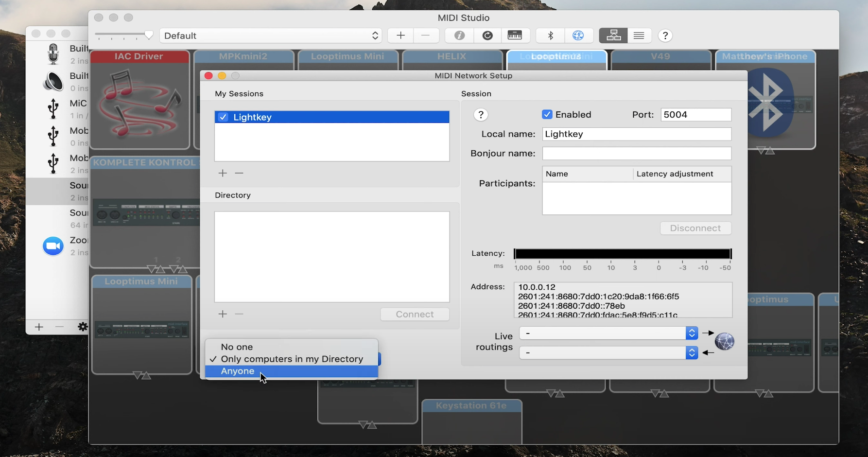The width and height of the screenshot is (868, 457).
Task: Switch to list view icon
Action: [639, 35]
